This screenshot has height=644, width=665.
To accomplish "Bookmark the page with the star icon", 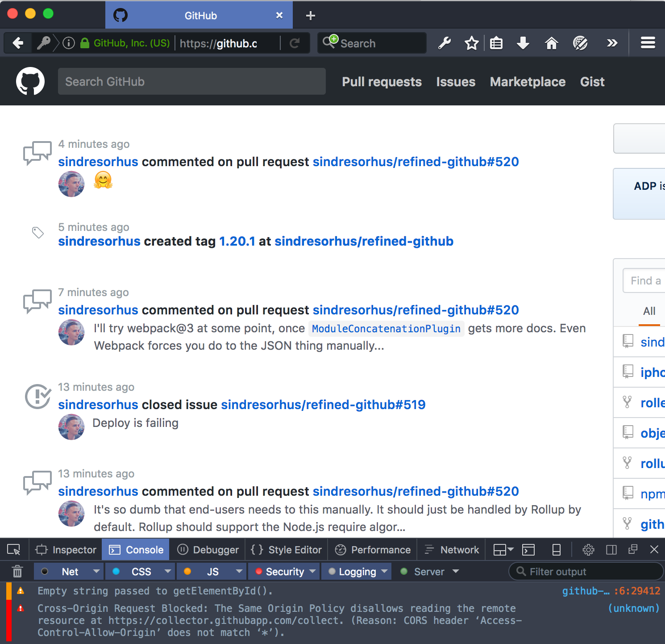I will tap(471, 43).
